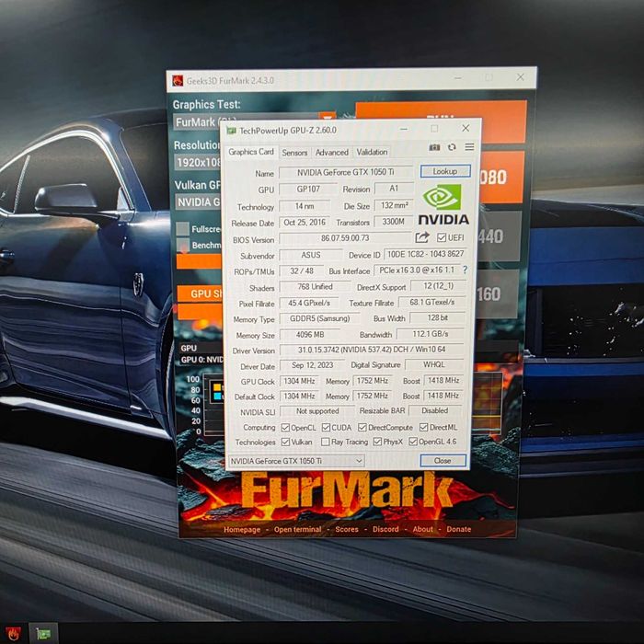Open GPU-Z from the taskbar

coord(43,634)
